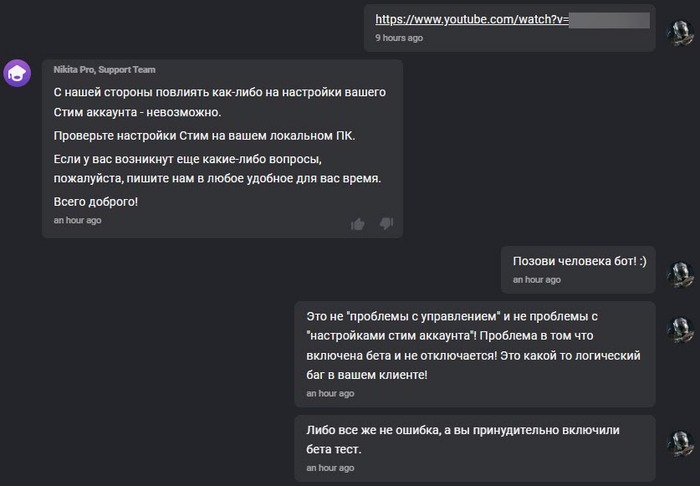Click the "9 hours ago" timestamp
The height and width of the screenshot is (486, 700).
pyautogui.click(x=399, y=38)
